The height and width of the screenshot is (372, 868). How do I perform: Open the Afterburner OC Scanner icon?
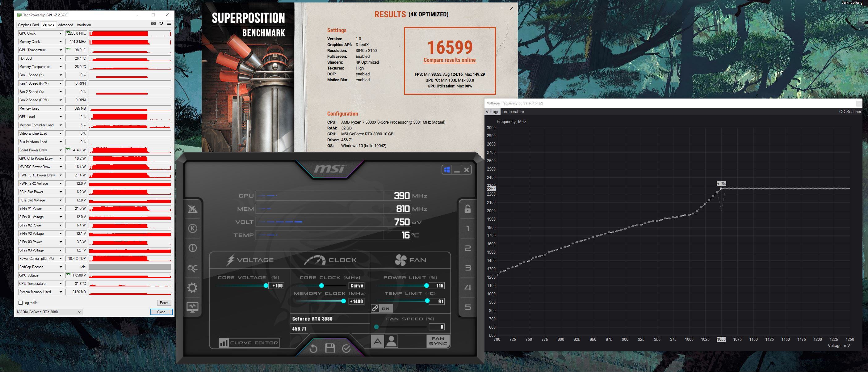coord(192,268)
